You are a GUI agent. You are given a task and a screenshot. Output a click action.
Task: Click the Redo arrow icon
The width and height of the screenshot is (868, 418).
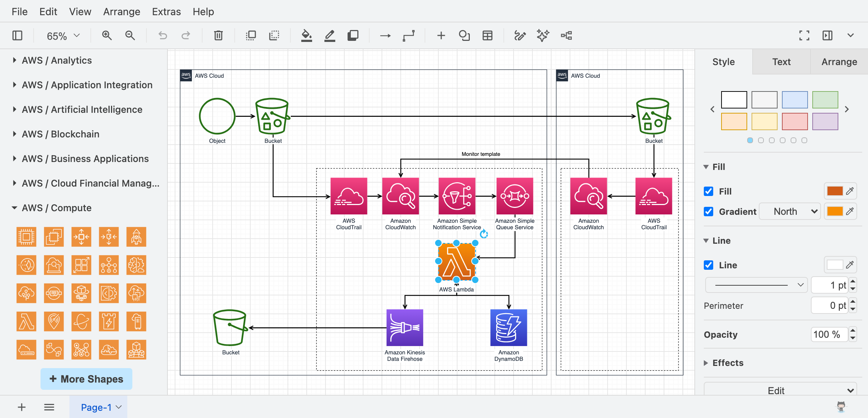pos(186,35)
